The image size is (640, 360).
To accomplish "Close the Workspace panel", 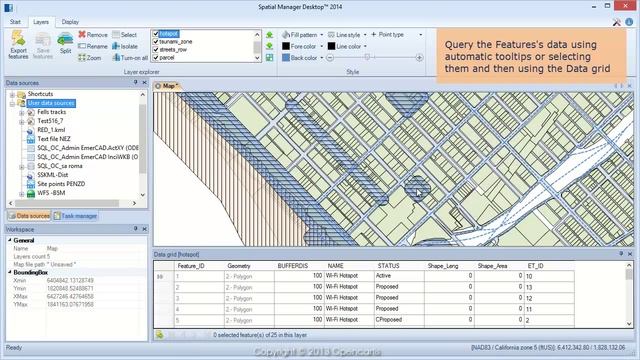I will (x=144, y=229).
